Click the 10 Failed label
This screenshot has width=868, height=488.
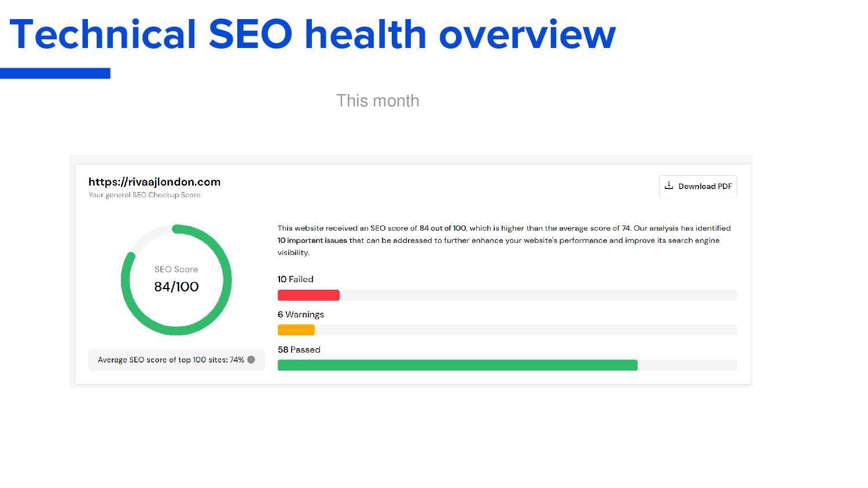coord(295,279)
